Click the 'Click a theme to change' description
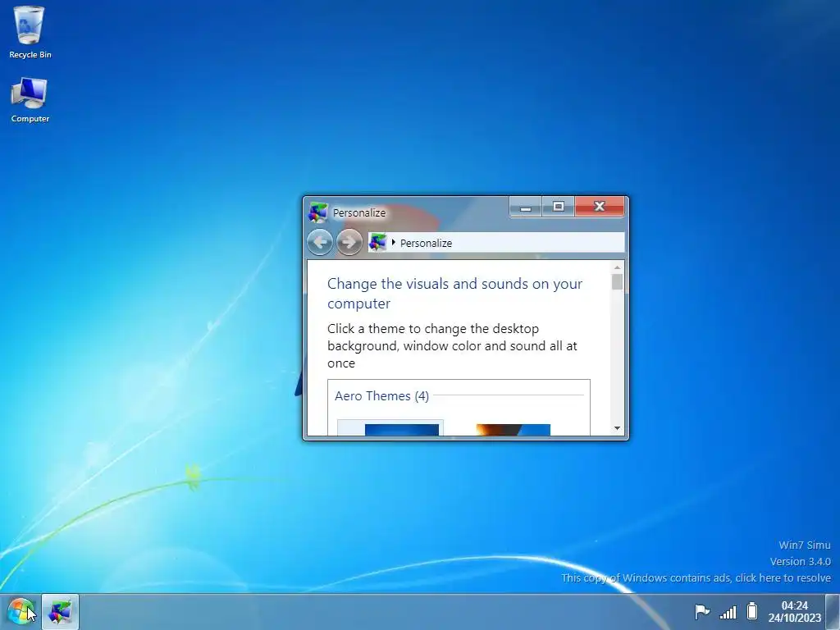Viewport: 840px width, 630px height. click(452, 345)
